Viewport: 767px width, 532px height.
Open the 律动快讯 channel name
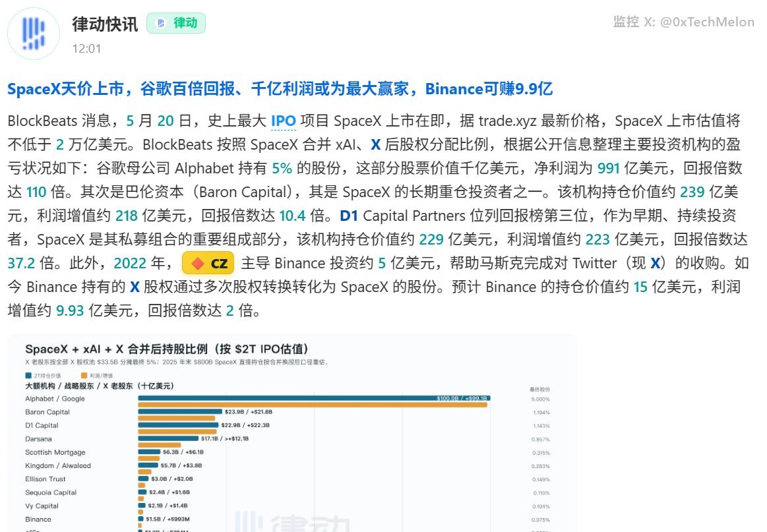(x=105, y=24)
